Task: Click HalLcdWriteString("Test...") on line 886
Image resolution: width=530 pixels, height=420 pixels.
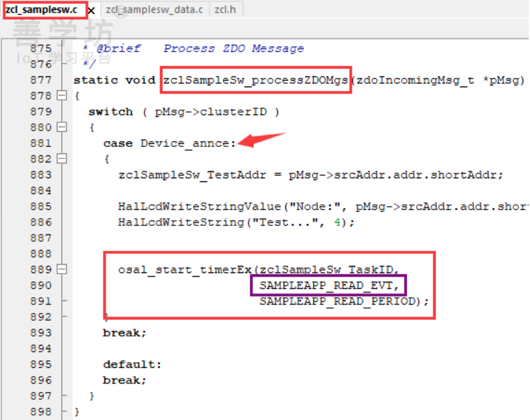Action: pos(236,223)
